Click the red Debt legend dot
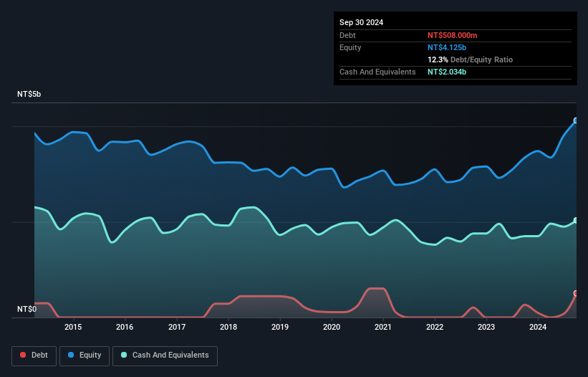588x377 pixels. (23, 355)
